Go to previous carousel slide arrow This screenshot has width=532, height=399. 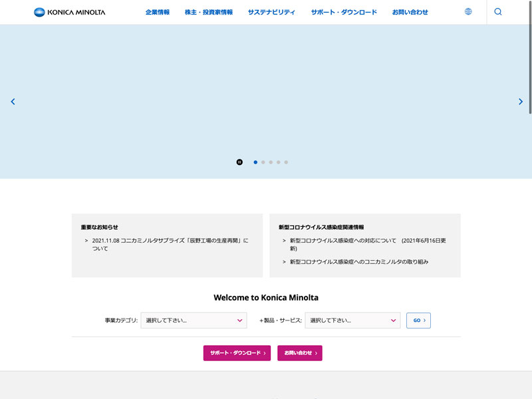pos(13,102)
